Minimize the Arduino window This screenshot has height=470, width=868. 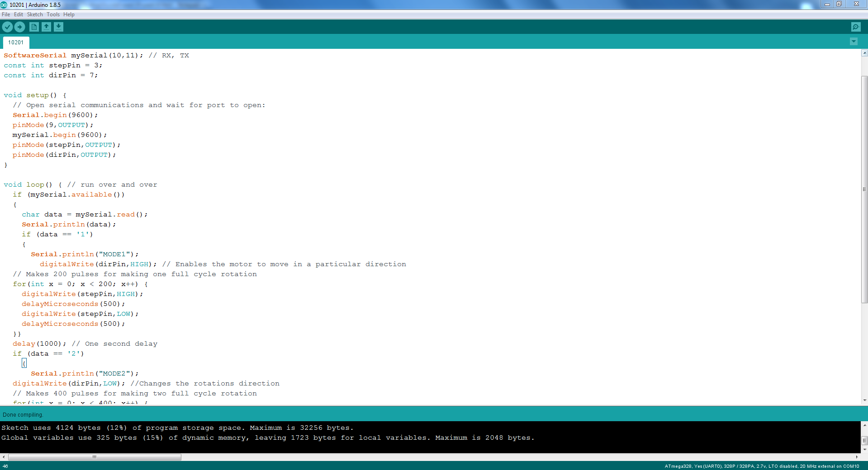tap(827, 4)
